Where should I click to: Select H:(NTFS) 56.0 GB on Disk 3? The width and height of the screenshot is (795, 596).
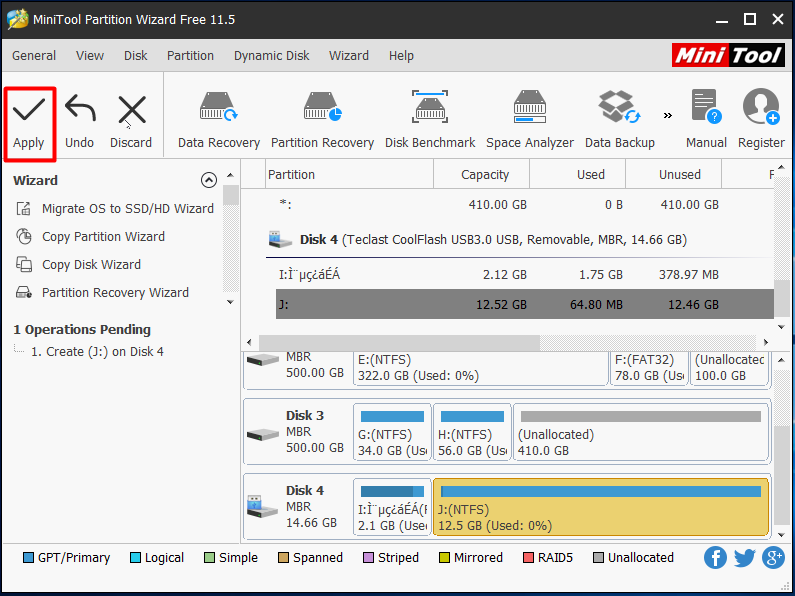tap(472, 432)
